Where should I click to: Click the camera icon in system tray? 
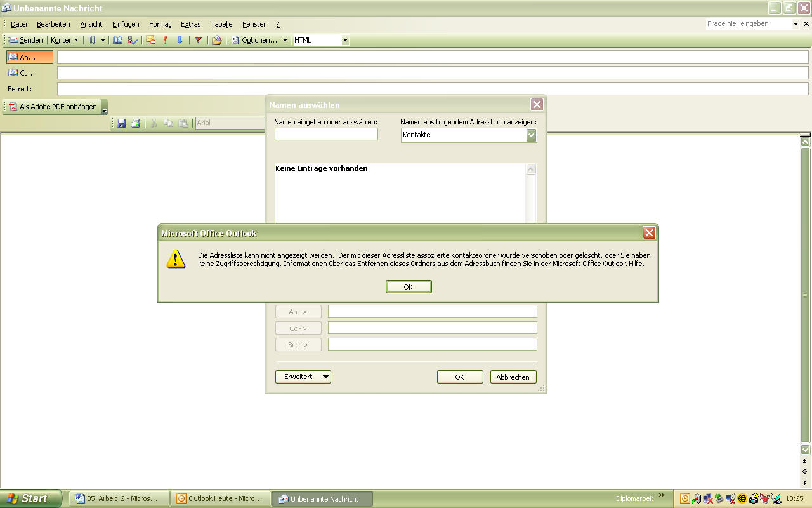tap(754, 498)
